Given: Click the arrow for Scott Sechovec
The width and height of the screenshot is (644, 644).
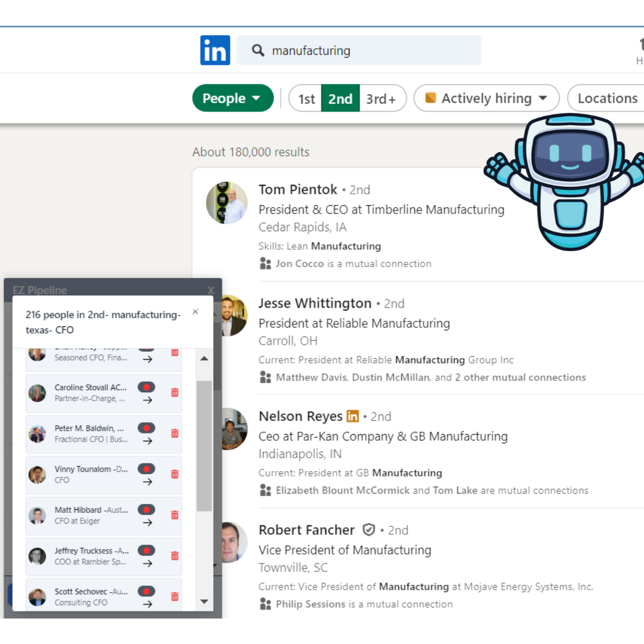Looking at the screenshot, I should 147,604.
